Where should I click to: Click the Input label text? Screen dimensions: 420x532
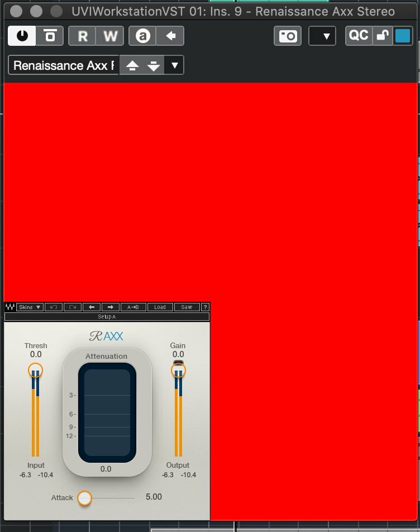(x=36, y=465)
